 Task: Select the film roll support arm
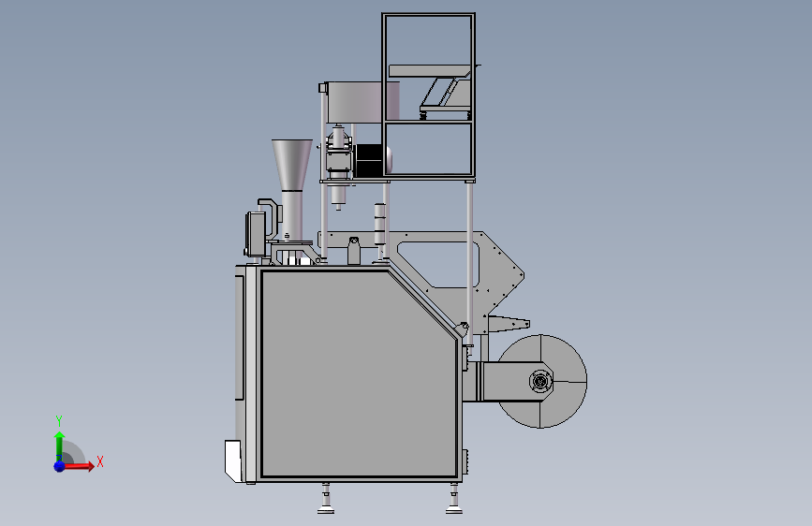(507, 381)
